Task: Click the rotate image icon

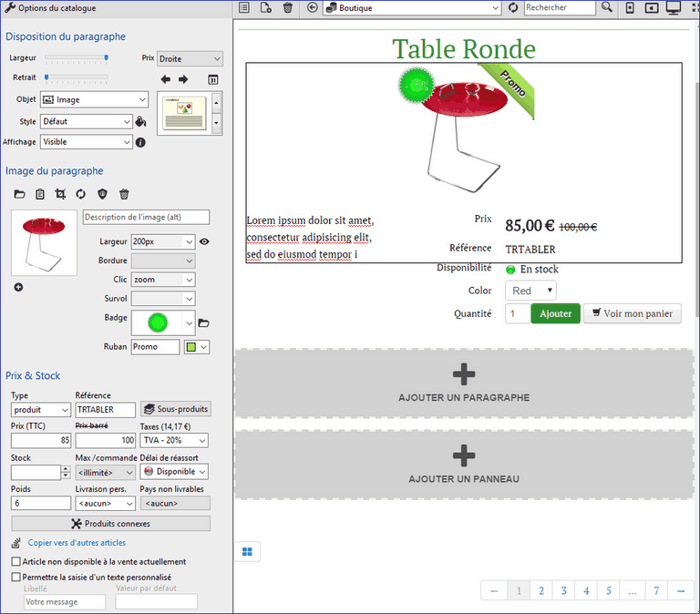Action: [x=81, y=194]
